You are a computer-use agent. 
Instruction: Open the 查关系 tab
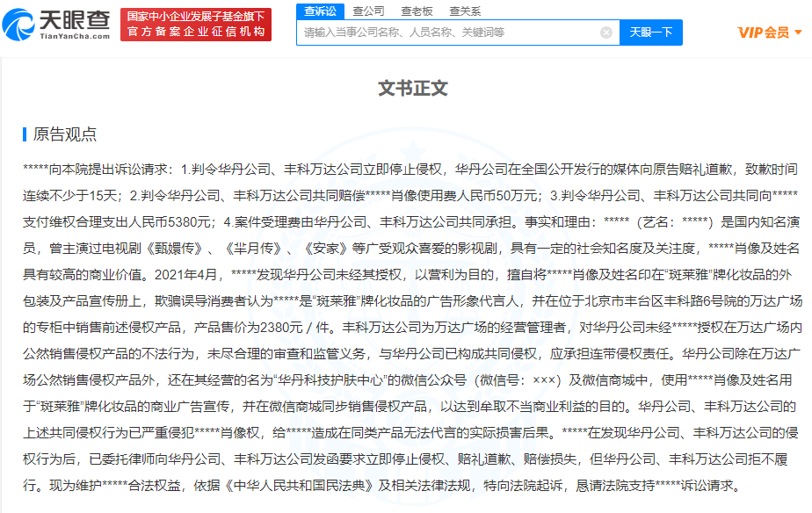coord(465,11)
